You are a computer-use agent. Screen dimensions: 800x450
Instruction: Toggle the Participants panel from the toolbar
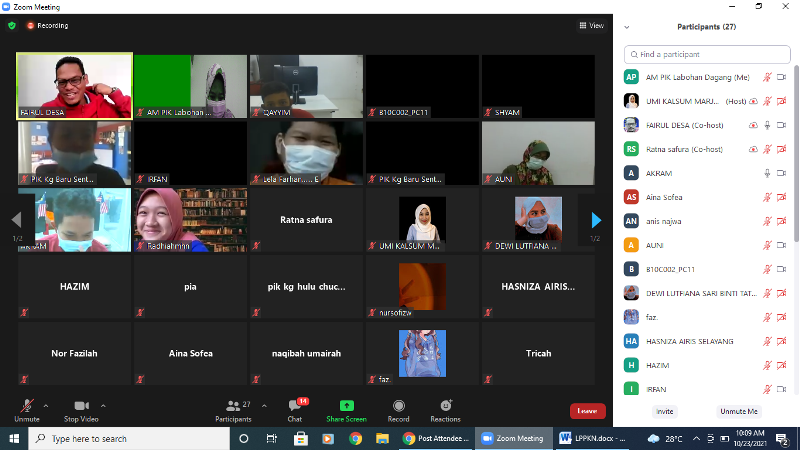(233, 411)
